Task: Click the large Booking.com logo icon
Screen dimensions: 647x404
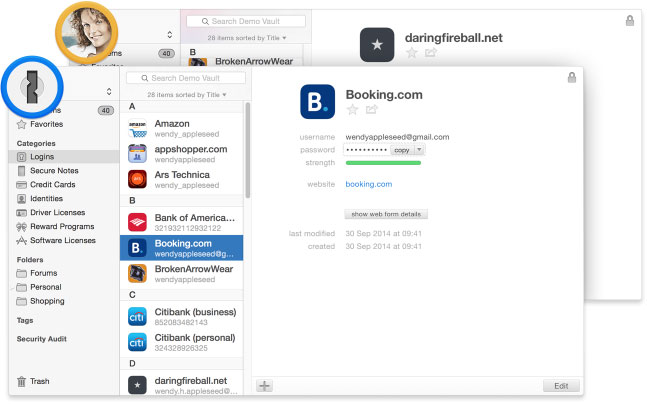Action: point(317,102)
